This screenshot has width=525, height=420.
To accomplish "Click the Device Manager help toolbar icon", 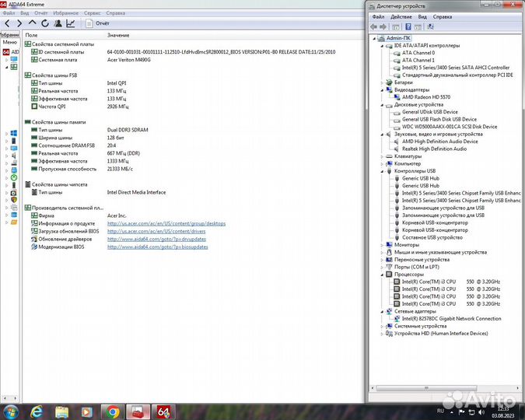I will (408, 26).
